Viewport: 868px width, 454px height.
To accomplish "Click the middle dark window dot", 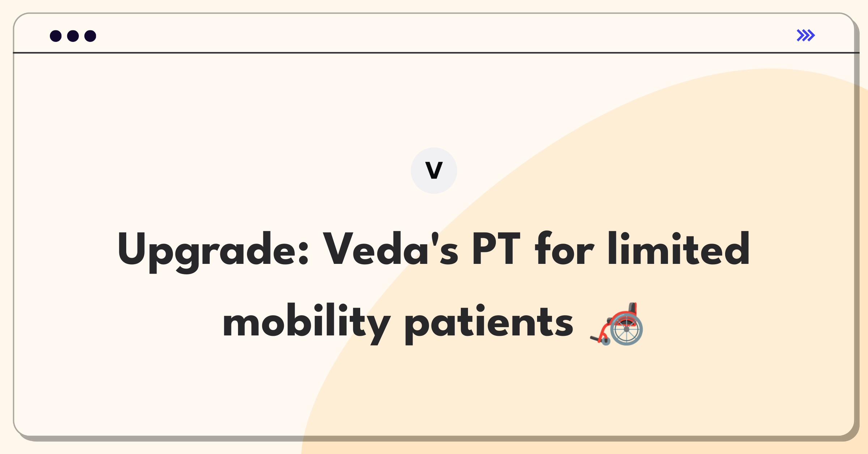I will pos(73,36).
